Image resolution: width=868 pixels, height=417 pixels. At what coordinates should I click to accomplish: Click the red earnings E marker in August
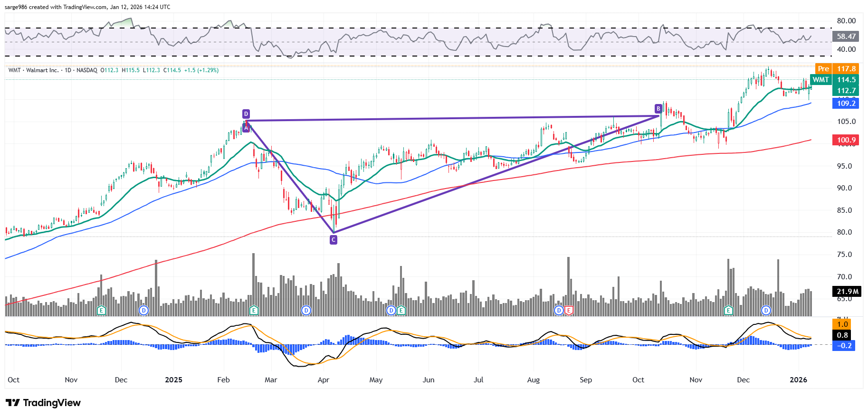(569, 311)
